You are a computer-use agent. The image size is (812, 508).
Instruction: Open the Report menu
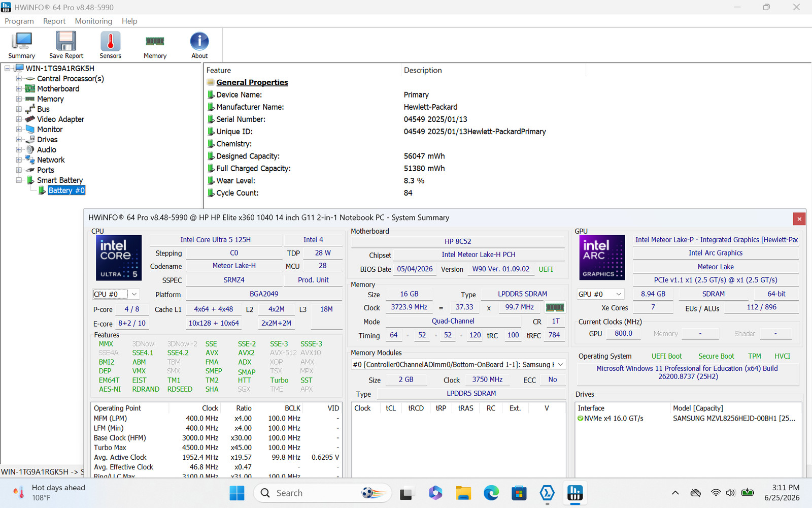(x=54, y=21)
